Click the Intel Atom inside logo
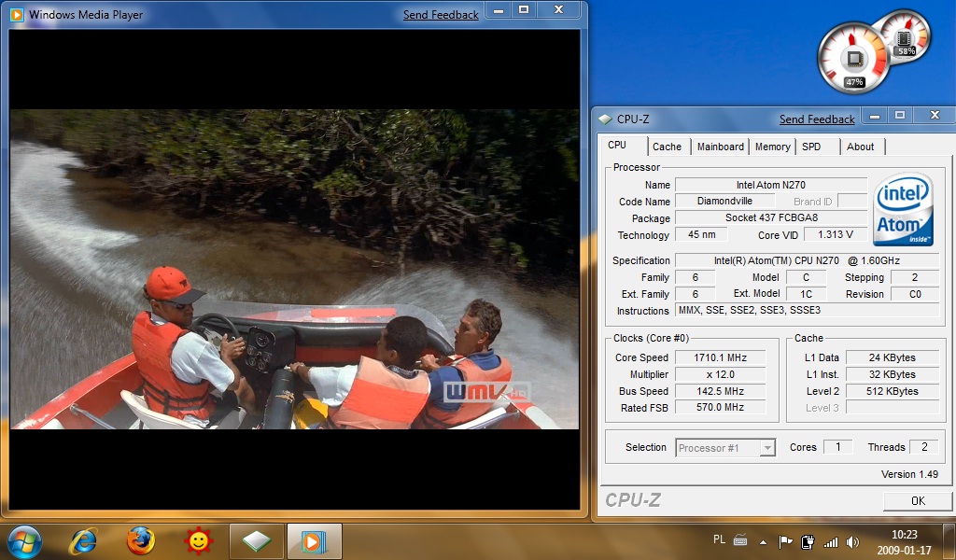Viewport: 956px width, 560px height. (903, 209)
